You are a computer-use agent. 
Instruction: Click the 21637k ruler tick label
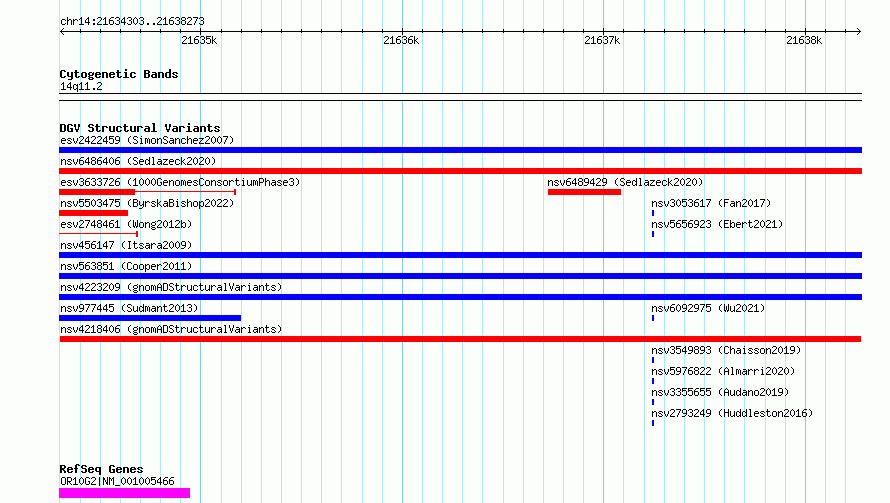[x=602, y=40]
